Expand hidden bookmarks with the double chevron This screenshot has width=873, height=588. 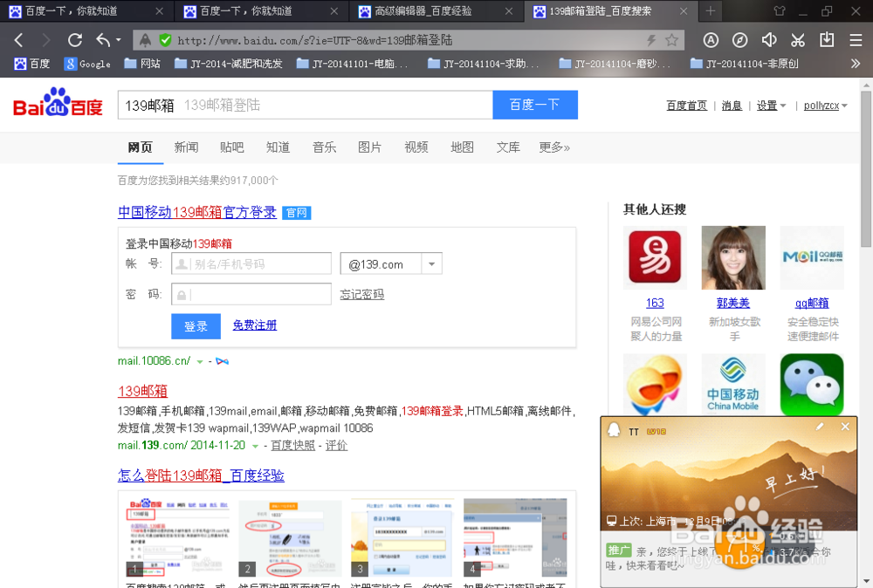click(856, 64)
